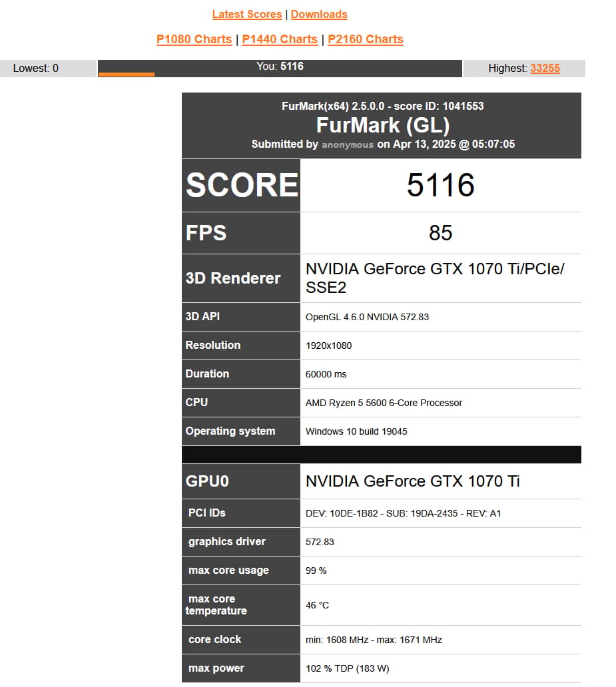The image size is (616, 687).
Task: Click the orange score progress bar
Action: tap(127, 75)
